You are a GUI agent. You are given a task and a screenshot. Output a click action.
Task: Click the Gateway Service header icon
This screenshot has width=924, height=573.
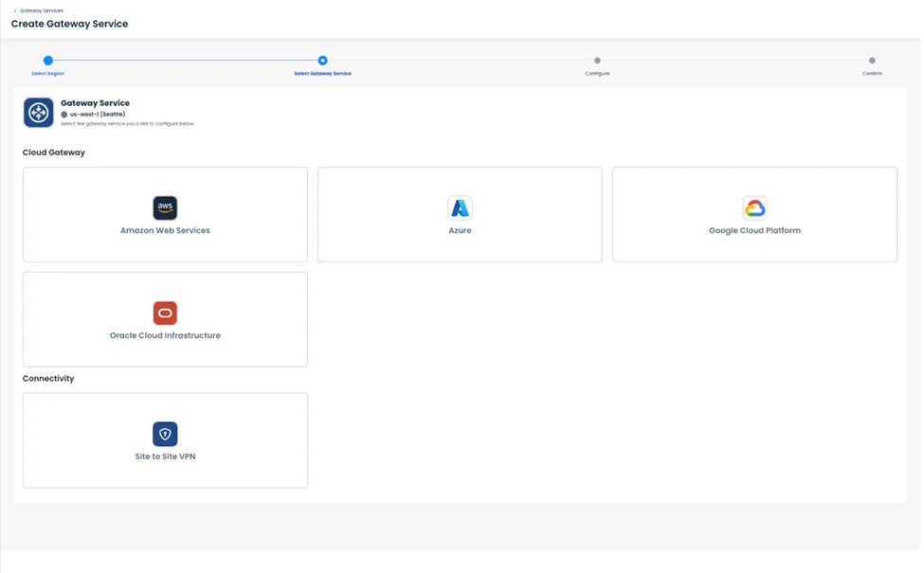tap(38, 113)
